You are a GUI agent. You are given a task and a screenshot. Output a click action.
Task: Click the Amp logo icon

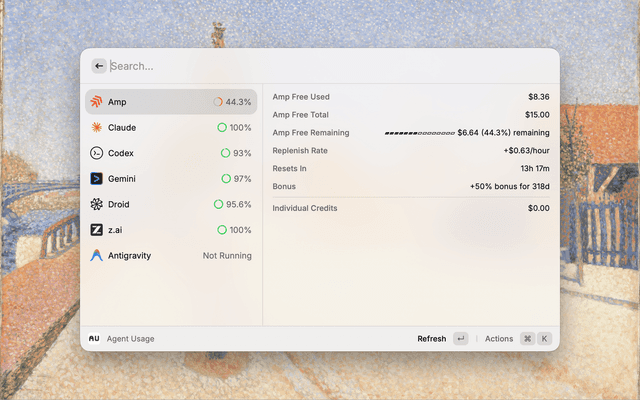click(96, 102)
